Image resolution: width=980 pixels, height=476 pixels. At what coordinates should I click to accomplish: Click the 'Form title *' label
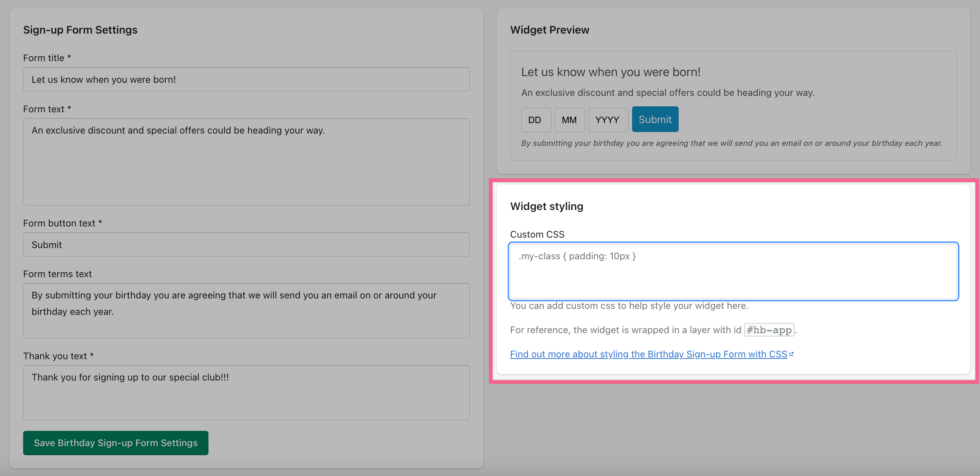tap(47, 58)
